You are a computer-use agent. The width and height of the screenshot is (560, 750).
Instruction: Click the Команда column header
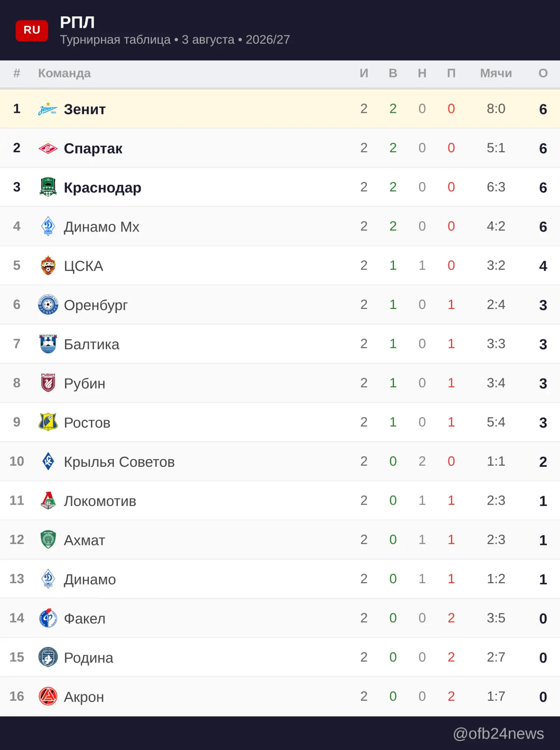(x=64, y=73)
